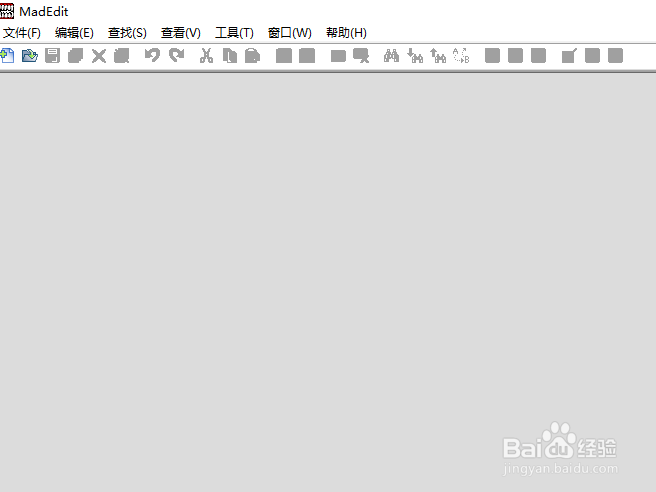The height and width of the screenshot is (492, 656).
Task: Click the Close All files icon
Action: (x=122, y=56)
